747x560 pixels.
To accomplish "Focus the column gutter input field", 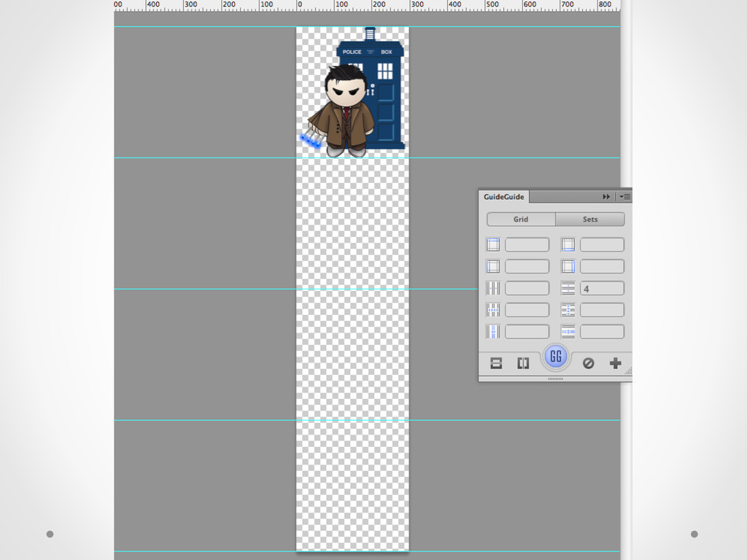I will point(527,332).
